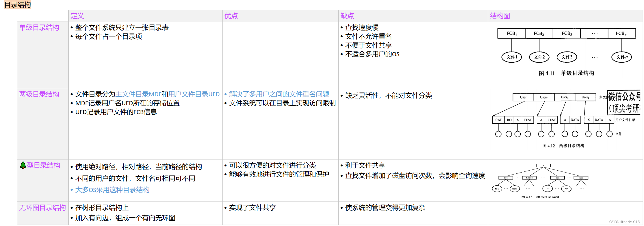This screenshot has height=226, width=644.
Task: Click the bullet 查找速度慢
Action: pyautogui.click(x=362, y=28)
